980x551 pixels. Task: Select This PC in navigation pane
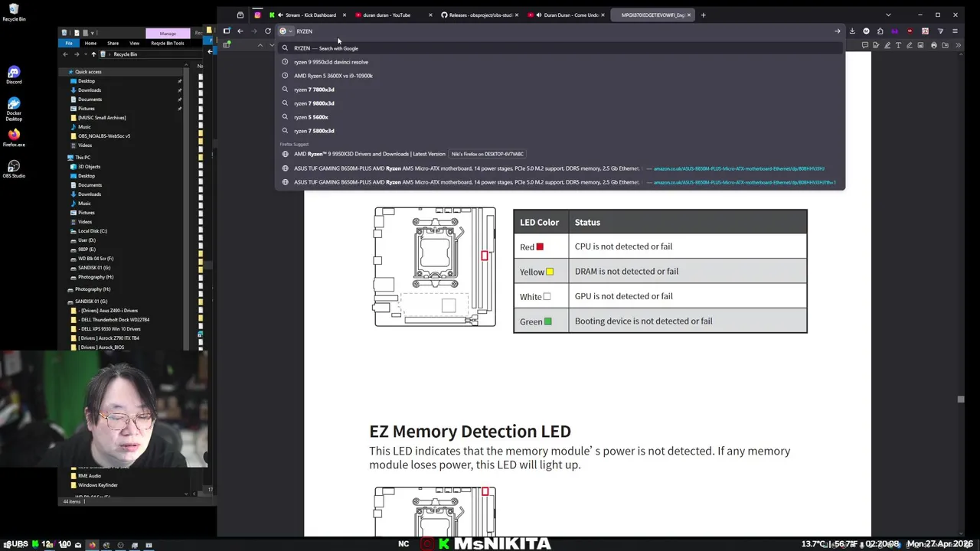83,158
